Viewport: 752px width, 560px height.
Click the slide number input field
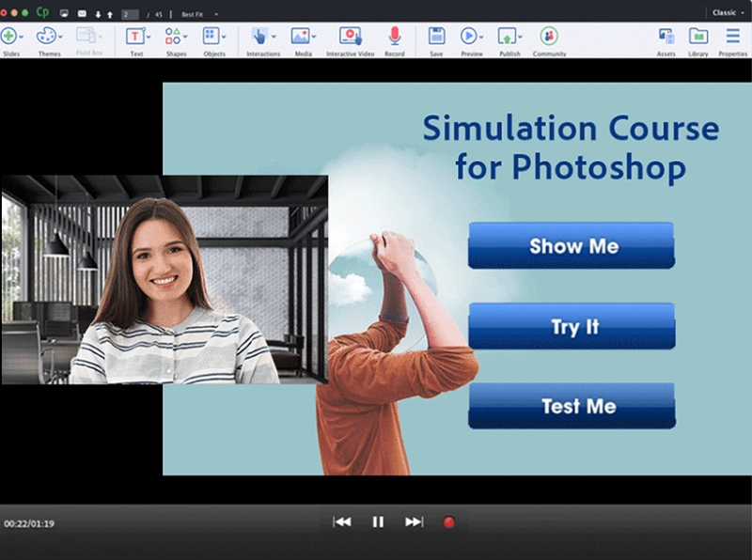coord(130,14)
